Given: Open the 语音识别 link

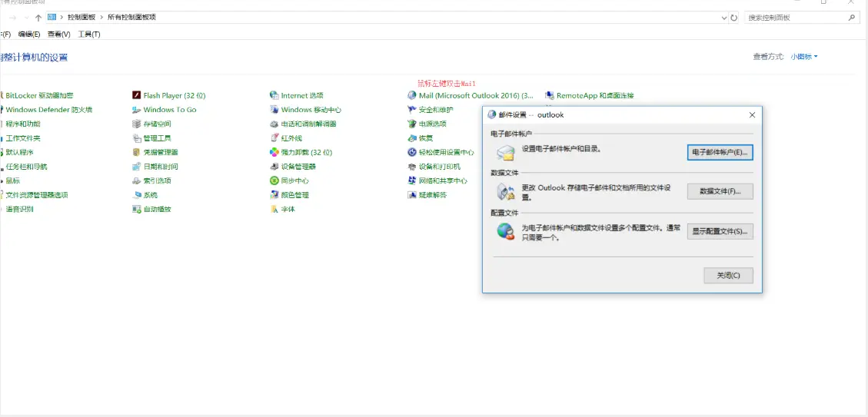Looking at the screenshot, I should pyautogui.click(x=19, y=209).
